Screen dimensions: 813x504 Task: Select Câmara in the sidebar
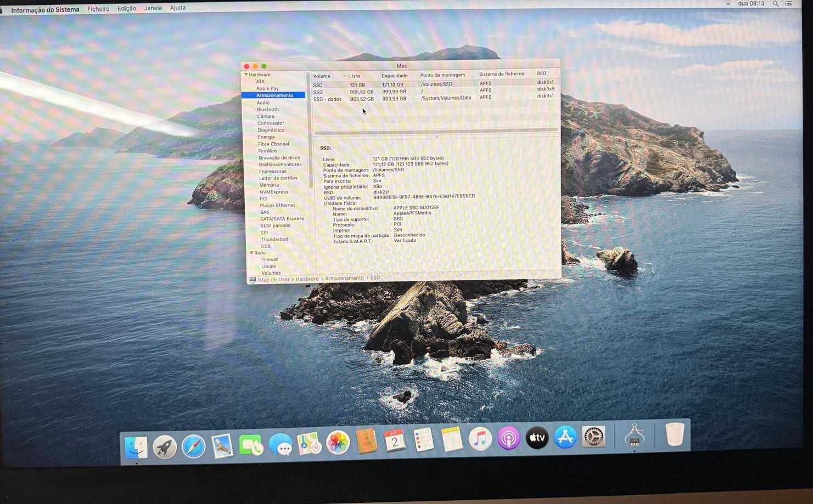266,116
